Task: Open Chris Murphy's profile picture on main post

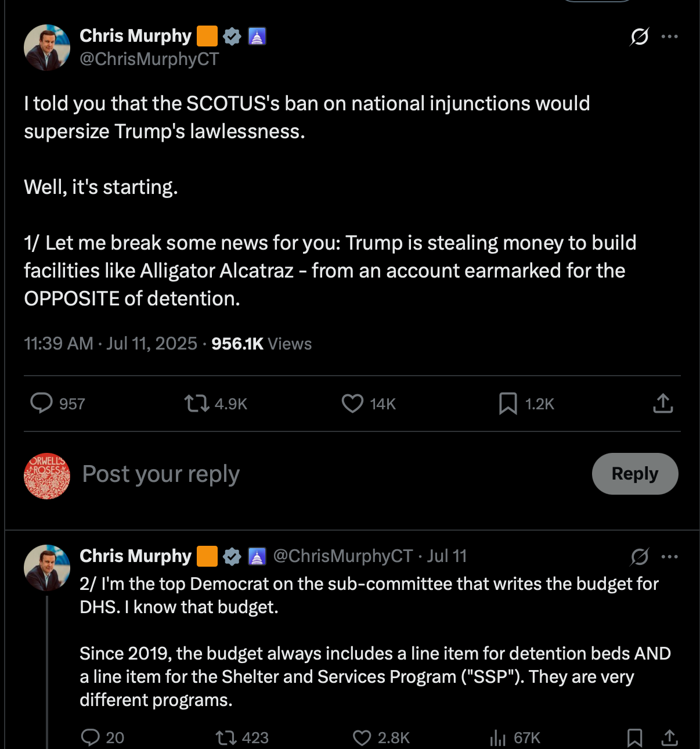Action: click(47, 48)
